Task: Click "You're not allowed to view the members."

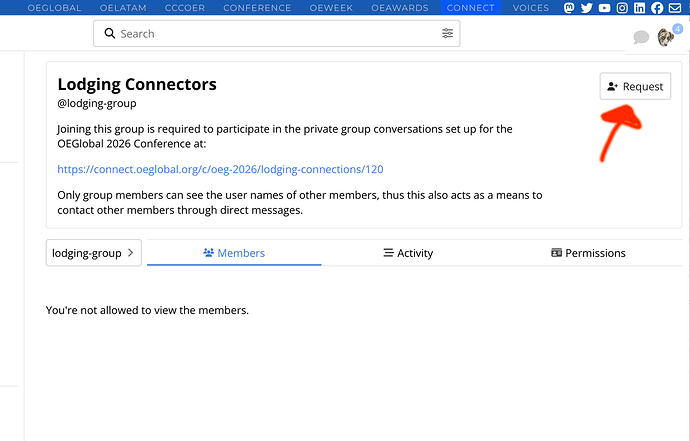Action: [x=147, y=310]
